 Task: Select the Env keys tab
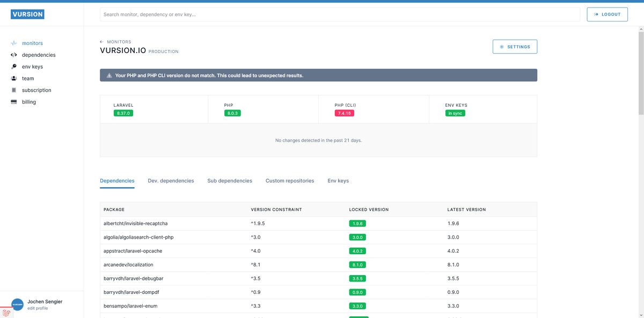click(338, 181)
